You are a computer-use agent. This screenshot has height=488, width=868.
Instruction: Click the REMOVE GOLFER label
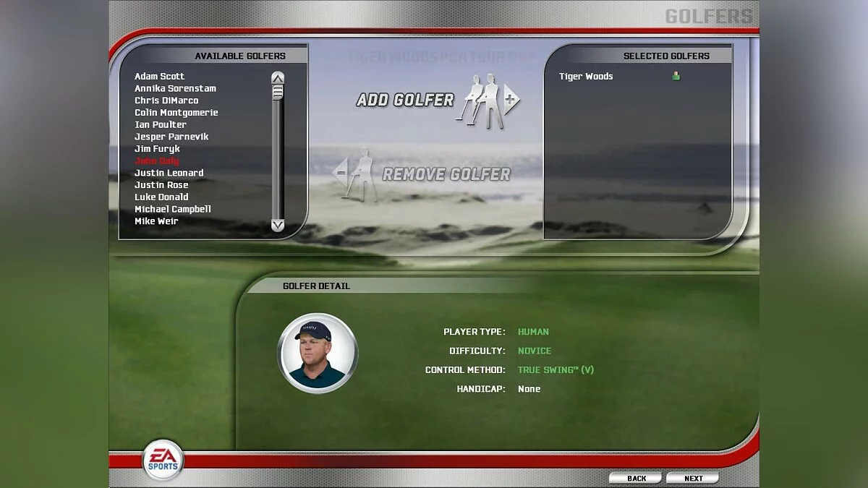446,174
